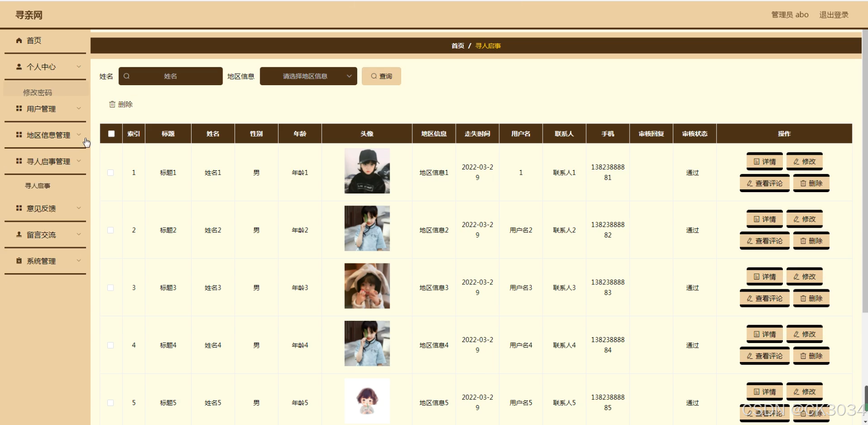Open 修改密码 submenu item
The height and width of the screenshot is (425, 868).
pos(37,93)
